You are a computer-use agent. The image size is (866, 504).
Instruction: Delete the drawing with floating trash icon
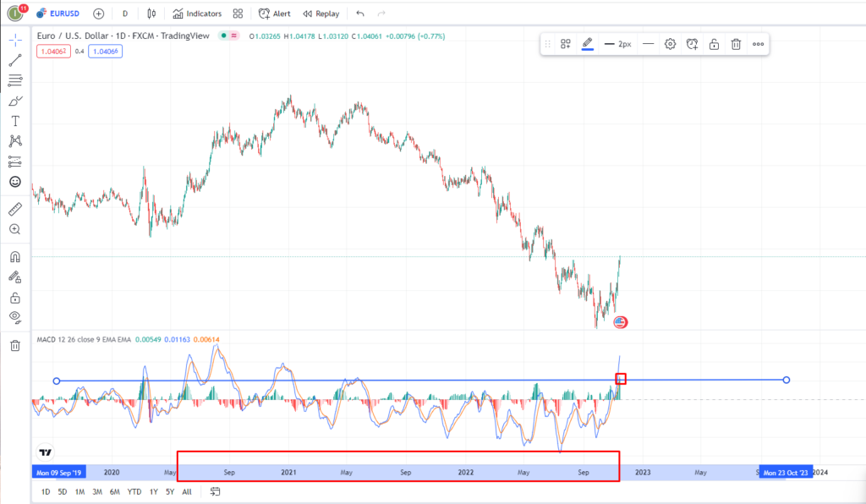(x=736, y=44)
